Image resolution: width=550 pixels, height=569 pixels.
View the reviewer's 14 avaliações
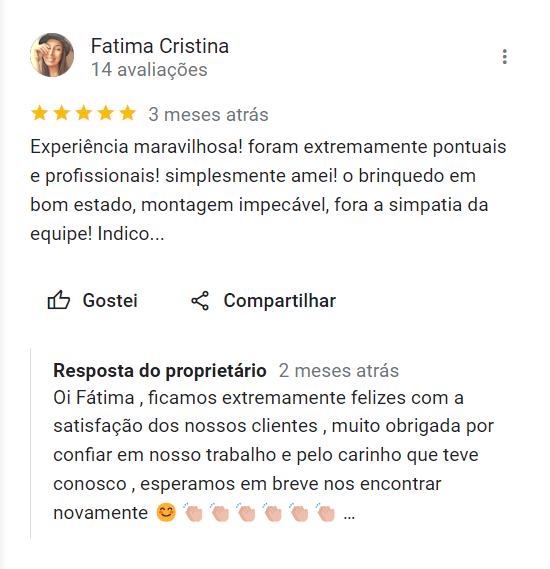click(x=149, y=70)
